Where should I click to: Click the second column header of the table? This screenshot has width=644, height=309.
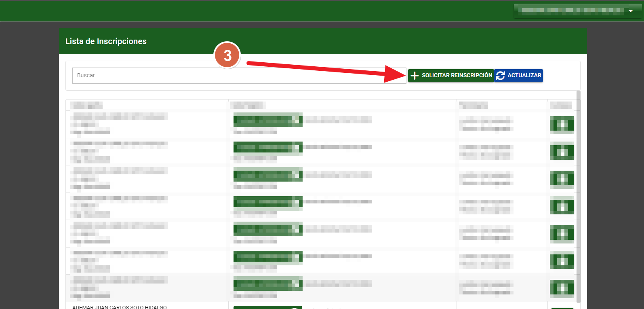click(248, 105)
